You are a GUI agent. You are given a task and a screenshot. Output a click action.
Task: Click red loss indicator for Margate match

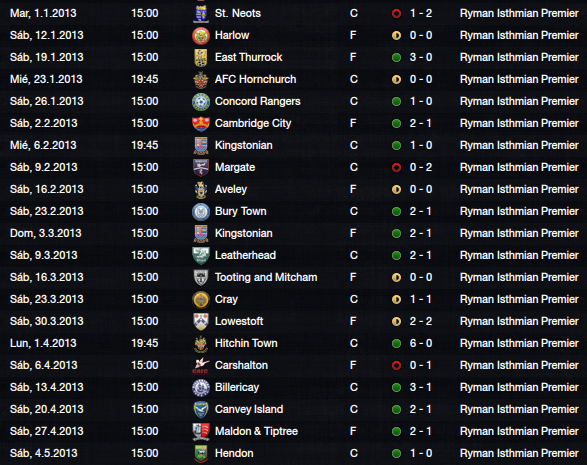tap(396, 168)
